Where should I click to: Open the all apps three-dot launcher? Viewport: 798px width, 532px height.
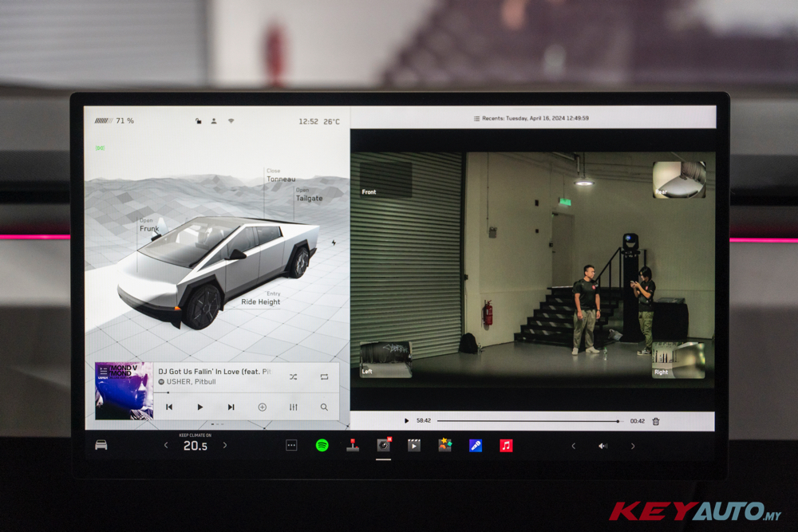pyautogui.click(x=291, y=445)
